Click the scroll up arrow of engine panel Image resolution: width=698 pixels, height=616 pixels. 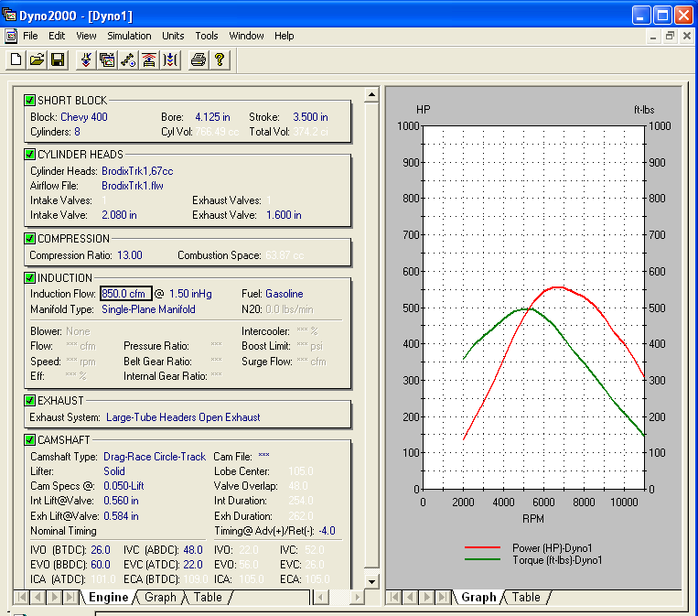[371, 95]
